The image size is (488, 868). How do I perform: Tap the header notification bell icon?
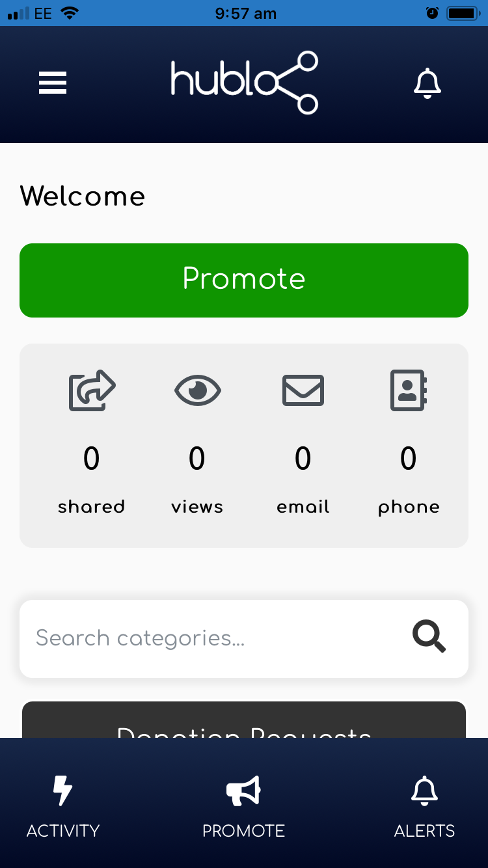[x=427, y=83]
